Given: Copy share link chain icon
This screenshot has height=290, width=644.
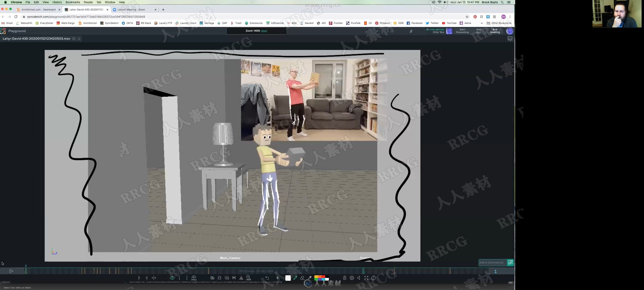Looking at the screenshot, I should (411, 31).
